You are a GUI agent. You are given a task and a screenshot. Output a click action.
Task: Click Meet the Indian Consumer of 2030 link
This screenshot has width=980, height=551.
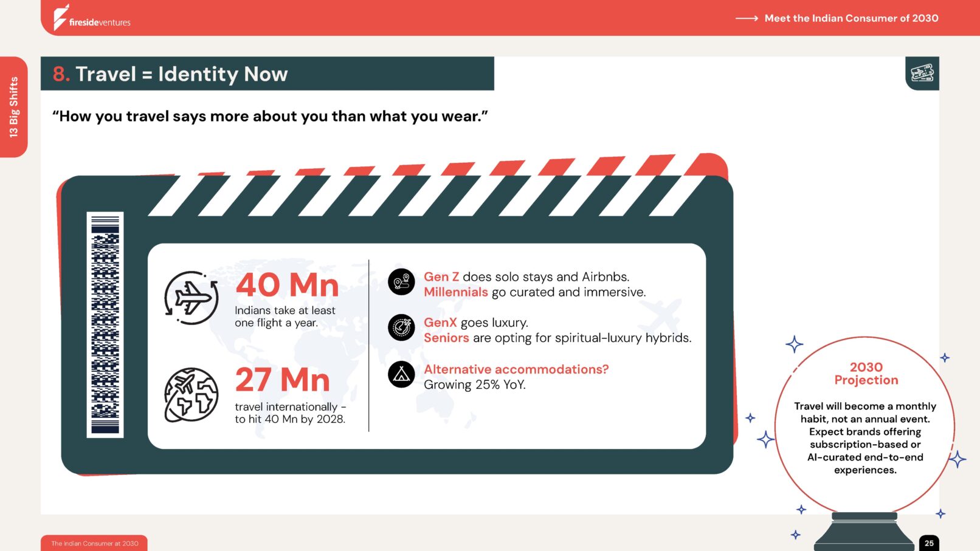pyautogui.click(x=851, y=18)
